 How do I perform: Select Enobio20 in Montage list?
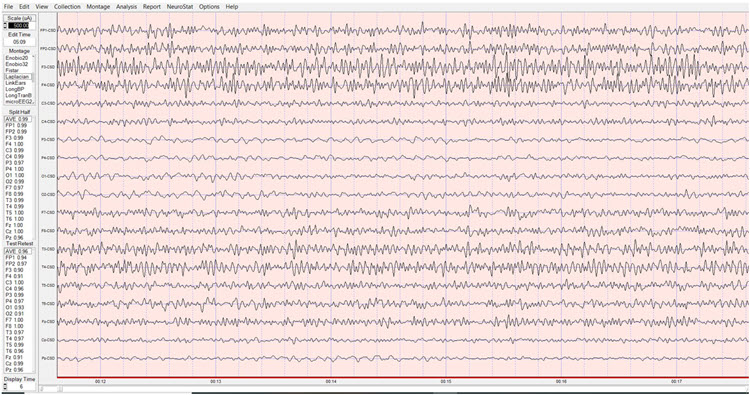coord(17,58)
